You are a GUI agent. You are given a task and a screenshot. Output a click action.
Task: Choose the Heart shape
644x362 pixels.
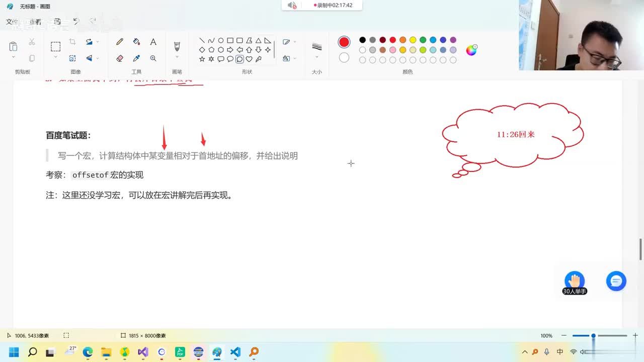coord(249,59)
